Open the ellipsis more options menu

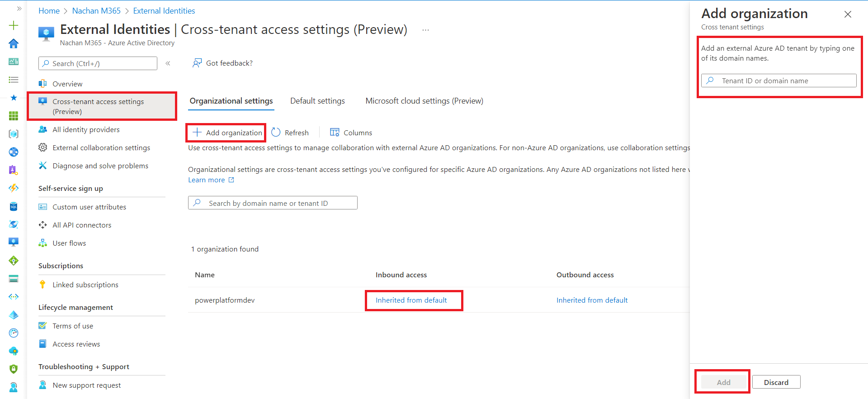pos(425,30)
